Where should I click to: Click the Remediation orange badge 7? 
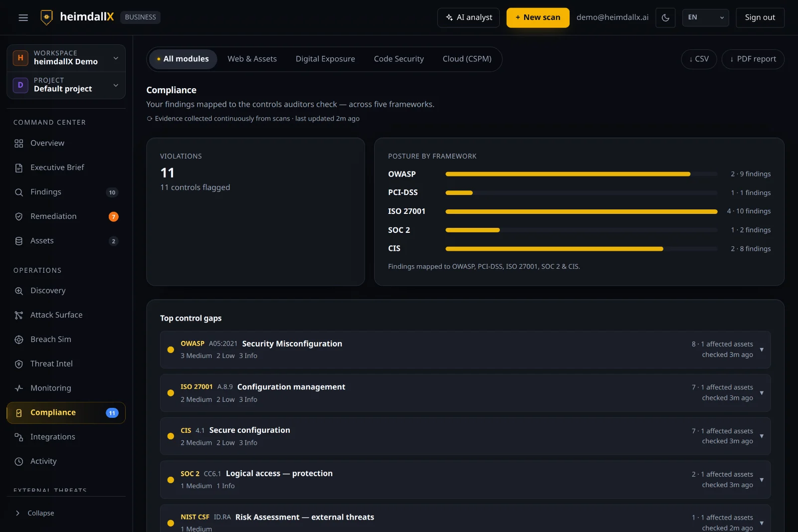tap(114, 217)
